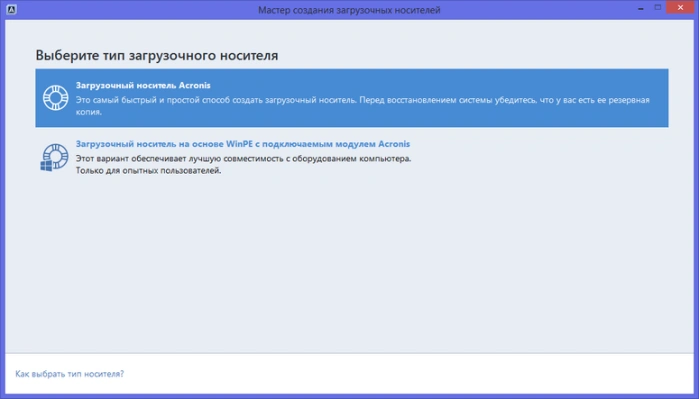699x399 pixels.
Task: Click text 'Этот вариант обеспечивает лучшую совместимость'
Action: click(243, 158)
